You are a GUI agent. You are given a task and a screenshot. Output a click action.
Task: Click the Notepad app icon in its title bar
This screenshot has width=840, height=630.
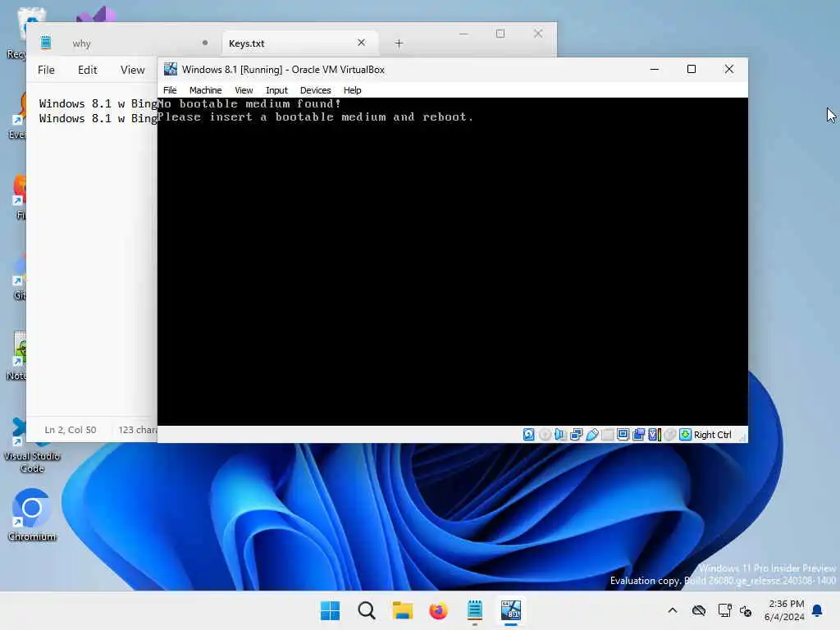[46, 43]
